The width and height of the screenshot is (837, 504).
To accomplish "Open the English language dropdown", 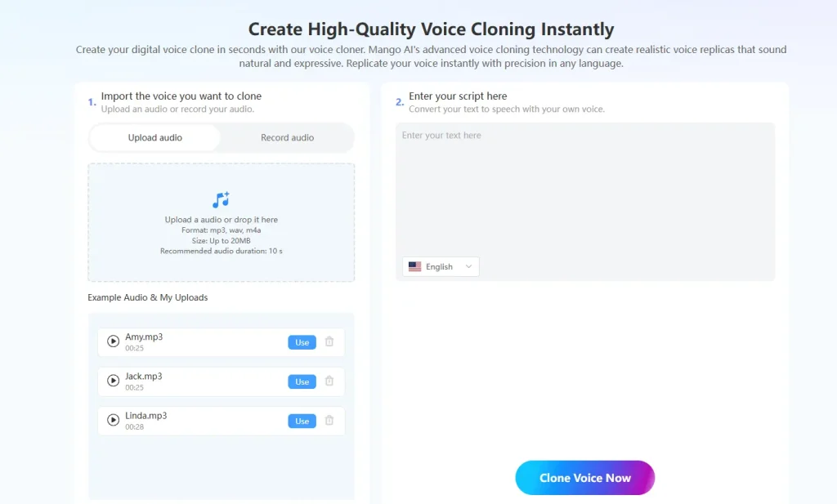I will pos(440,266).
